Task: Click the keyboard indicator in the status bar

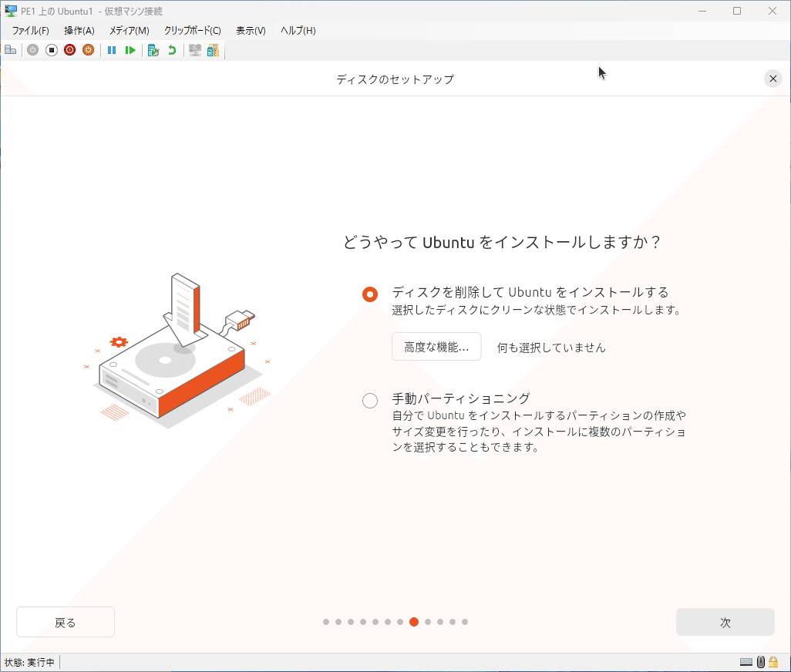Action: tap(746, 662)
